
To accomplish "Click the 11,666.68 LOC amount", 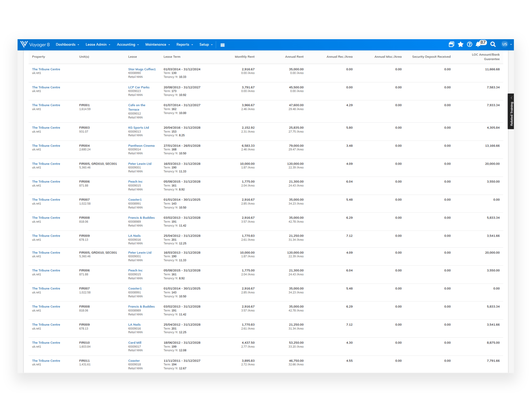I will pos(492,69).
